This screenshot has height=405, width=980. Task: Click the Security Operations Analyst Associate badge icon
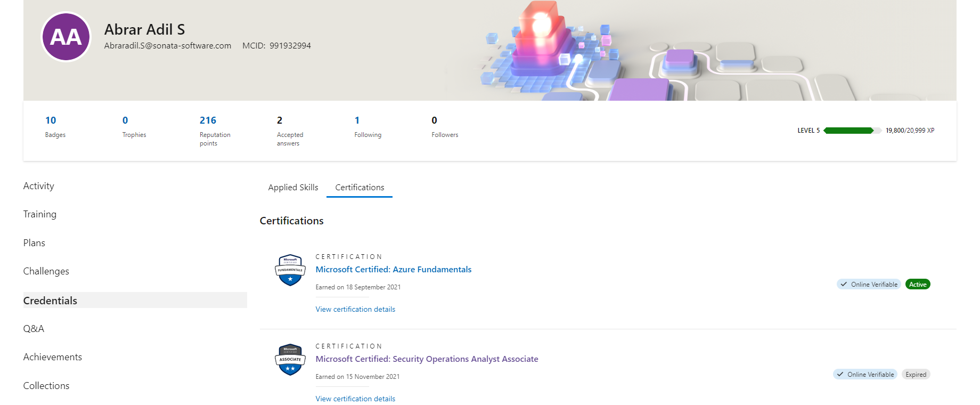290,360
